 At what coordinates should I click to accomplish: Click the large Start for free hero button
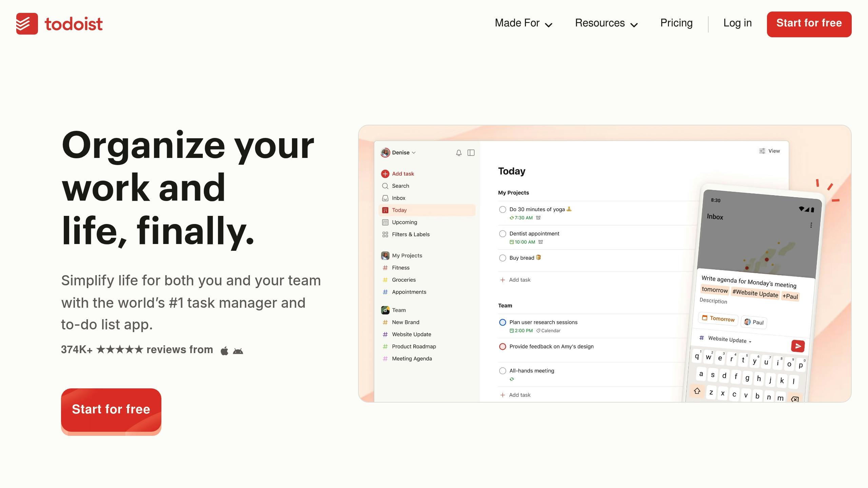pos(111,410)
